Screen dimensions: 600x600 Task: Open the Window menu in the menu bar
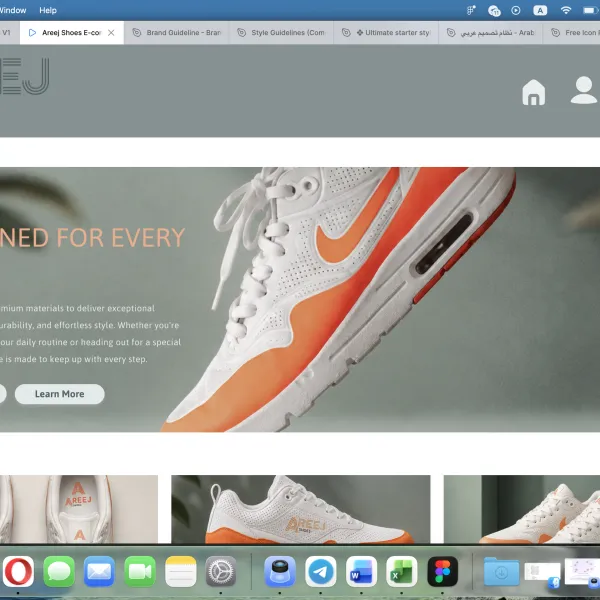click(x=13, y=10)
